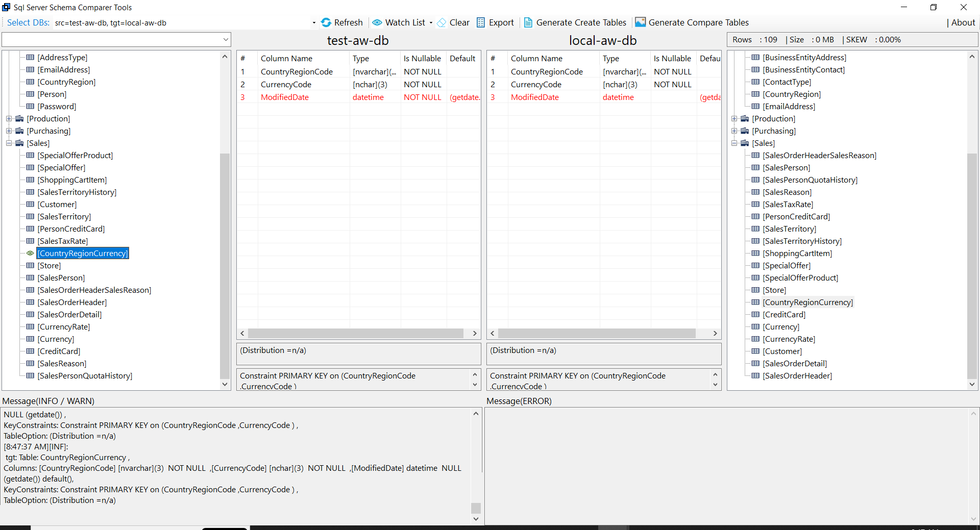Open the left table filter combo box

(116, 39)
